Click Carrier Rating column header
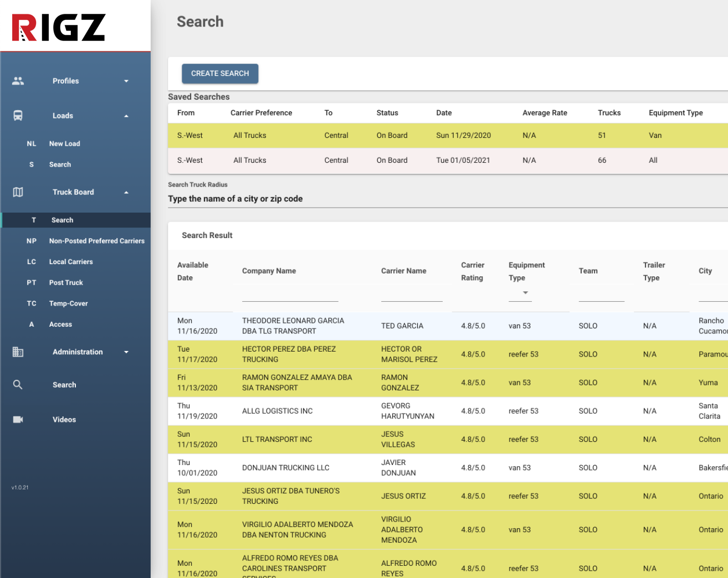Image resolution: width=728 pixels, height=578 pixels. tap(472, 271)
